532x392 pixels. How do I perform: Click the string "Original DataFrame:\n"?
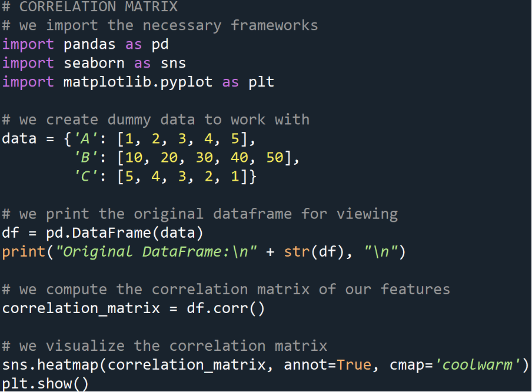point(157,252)
